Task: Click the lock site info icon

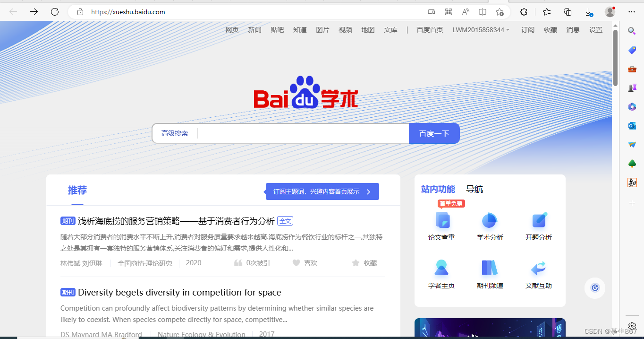Action: (x=80, y=12)
